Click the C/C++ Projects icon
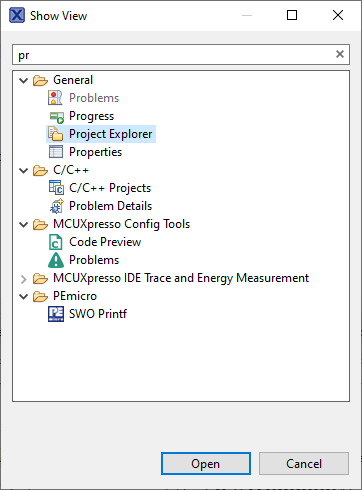 (x=56, y=188)
